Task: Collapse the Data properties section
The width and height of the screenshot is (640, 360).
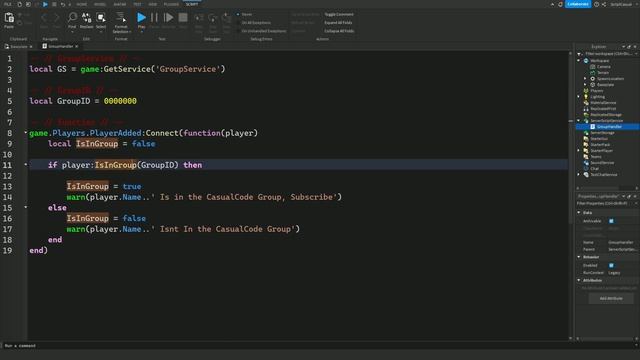Action: tap(579, 213)
